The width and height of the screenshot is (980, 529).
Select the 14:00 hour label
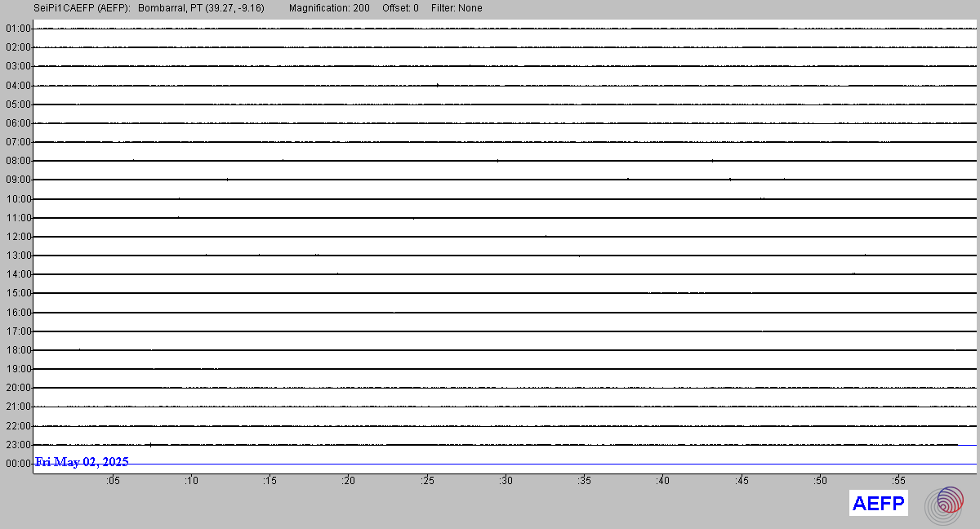tap(18, 274)
